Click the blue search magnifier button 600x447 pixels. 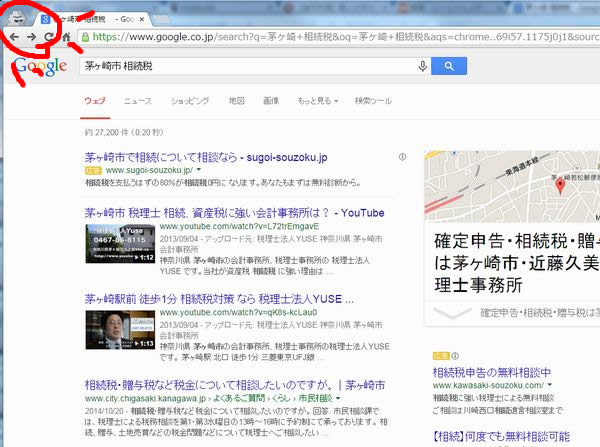point(449,66)
